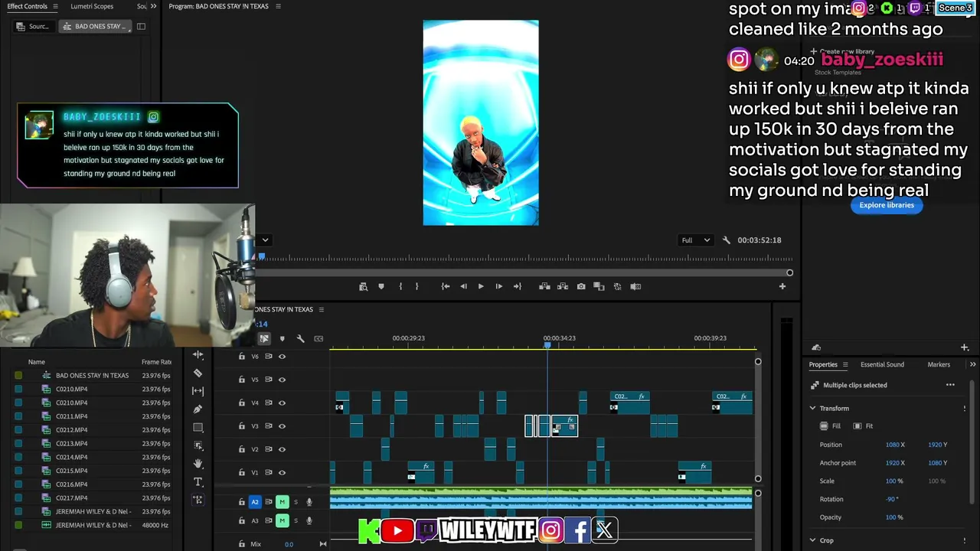Go to Out point in Program monitor
980x551 pixels.
[518, 286]
